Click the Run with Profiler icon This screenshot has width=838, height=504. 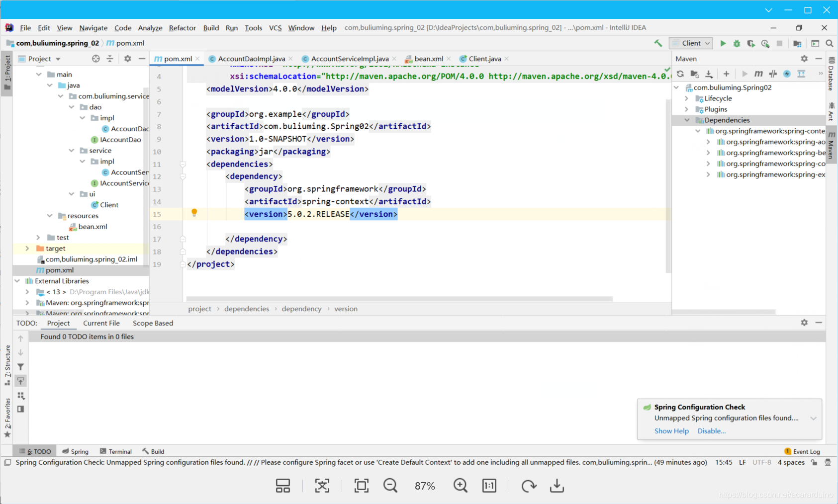point(765,43)
